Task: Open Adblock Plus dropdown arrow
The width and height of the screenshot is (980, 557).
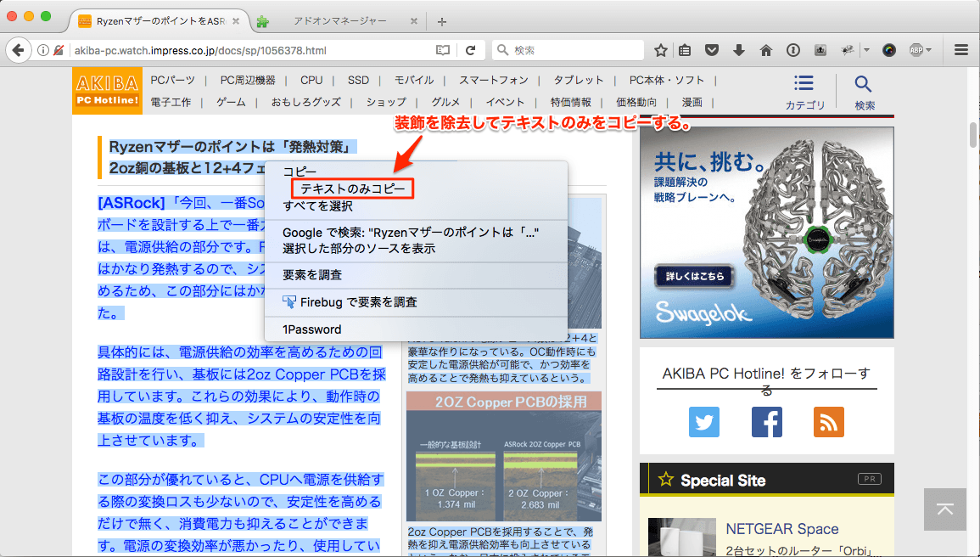Action: 929,50
